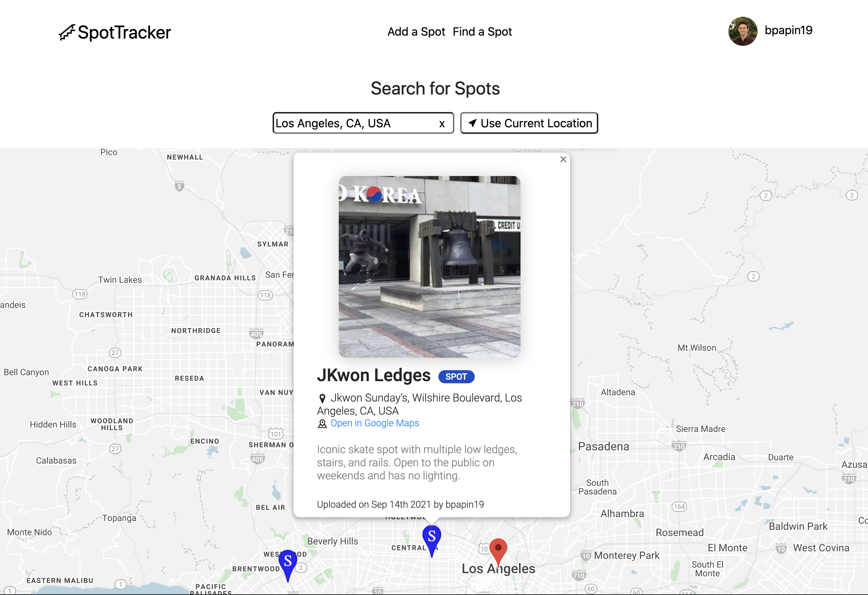
Task: Click the location arrow icon on the button
Action: pyautogui.click(x=472, y=123)
